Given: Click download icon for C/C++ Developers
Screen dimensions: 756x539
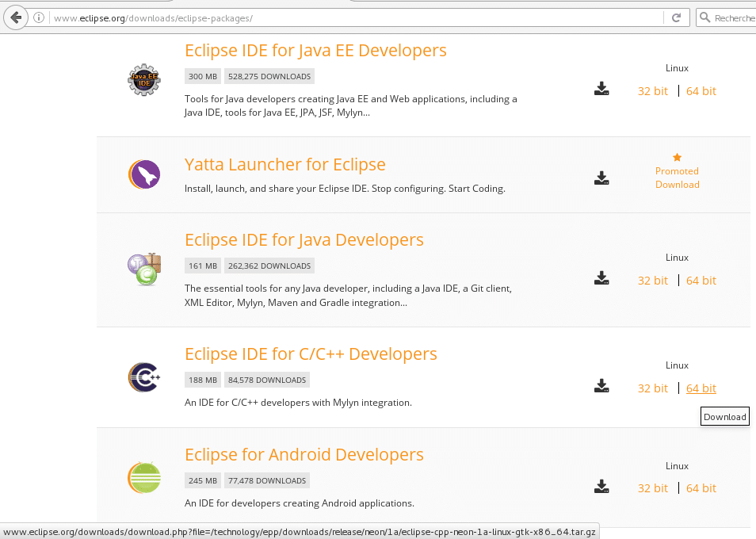Looking at the screenshot, I should pyautogui.click(x=601, y=386).
